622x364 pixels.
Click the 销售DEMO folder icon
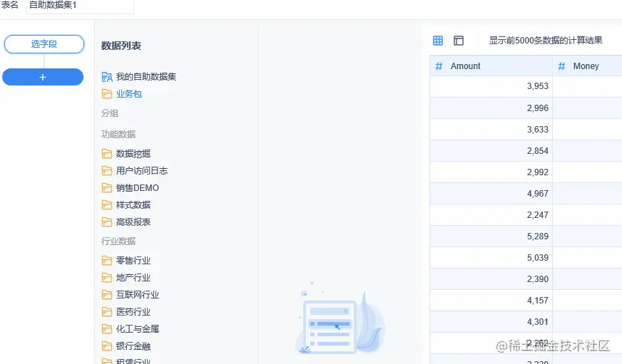tap(107, 188)
